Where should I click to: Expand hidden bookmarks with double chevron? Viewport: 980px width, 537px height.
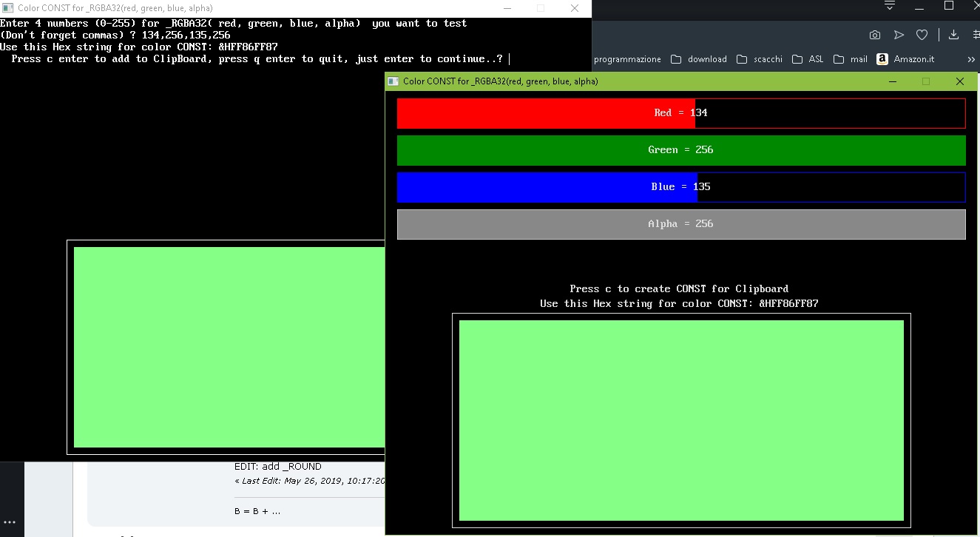tap(971, 59)
